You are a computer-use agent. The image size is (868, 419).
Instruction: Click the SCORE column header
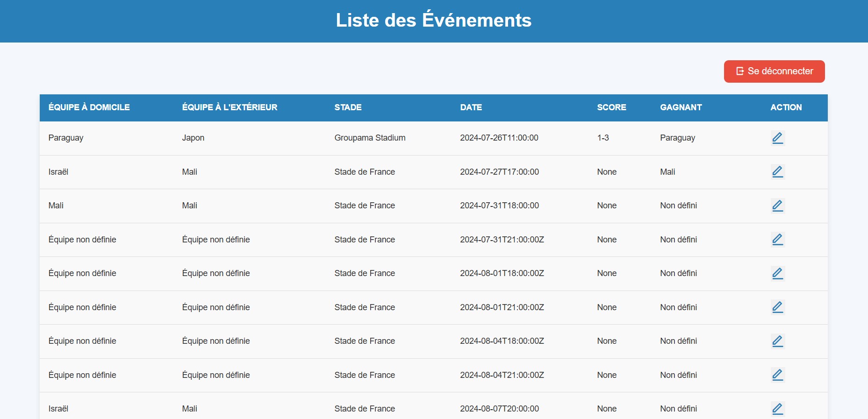click(x=611, y=107)
